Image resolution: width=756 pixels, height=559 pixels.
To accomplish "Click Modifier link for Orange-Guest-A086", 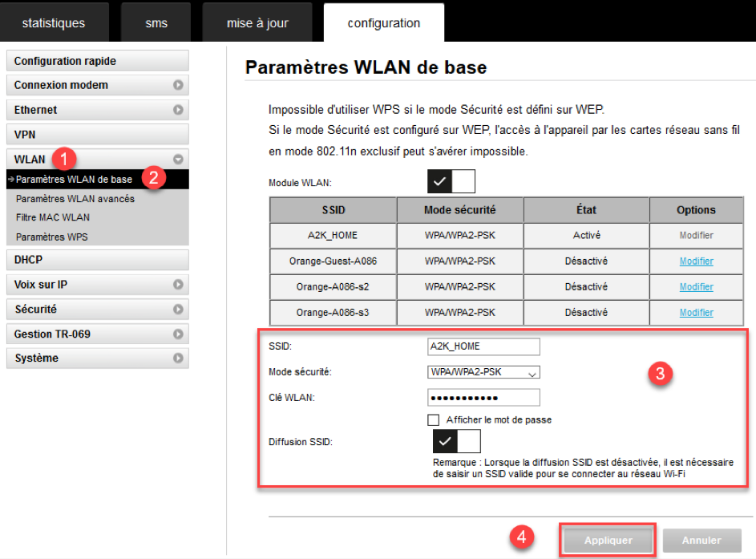I will (696, 261).
